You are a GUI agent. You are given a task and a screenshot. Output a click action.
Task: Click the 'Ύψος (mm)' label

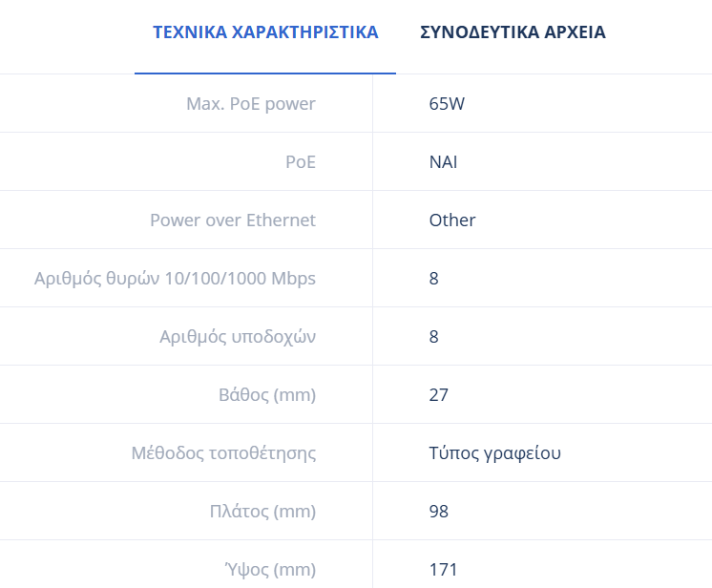point(268,570)
